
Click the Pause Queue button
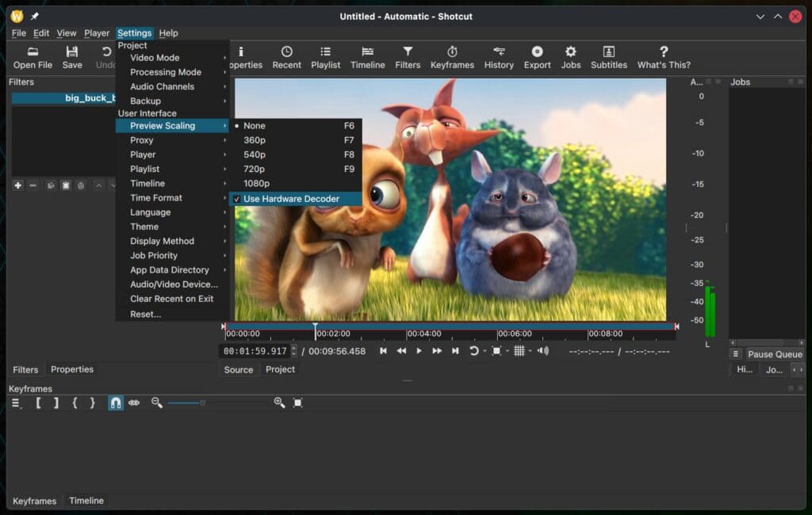pos(774,354)
